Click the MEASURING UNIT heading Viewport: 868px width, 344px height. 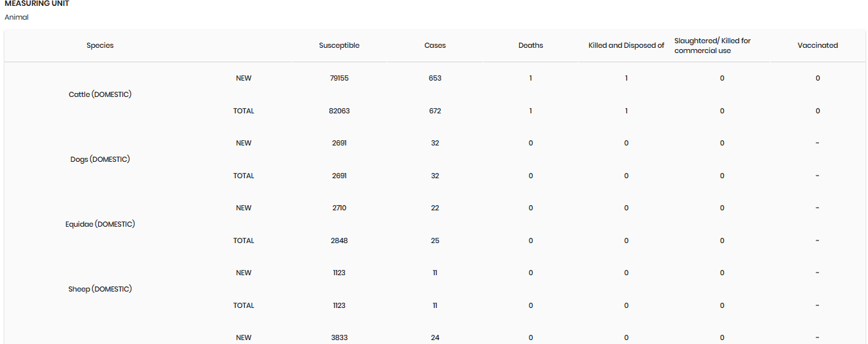click(37, 4)
